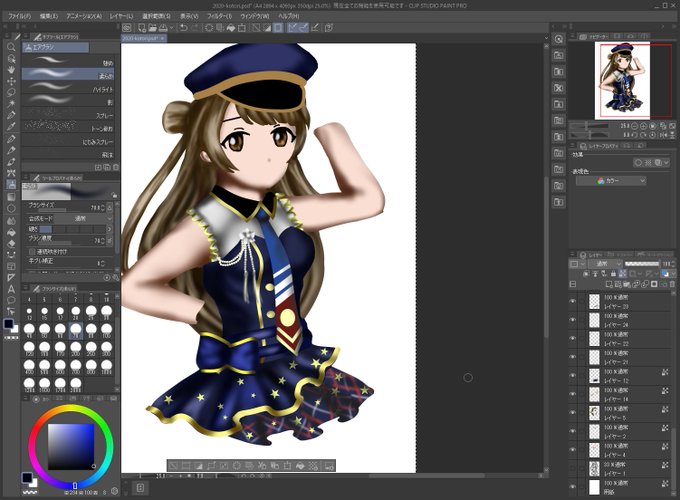Viewport: 680px width, 500px height.
Task: Open the 効果 options dropdown arrow
Action: (666, 163)
